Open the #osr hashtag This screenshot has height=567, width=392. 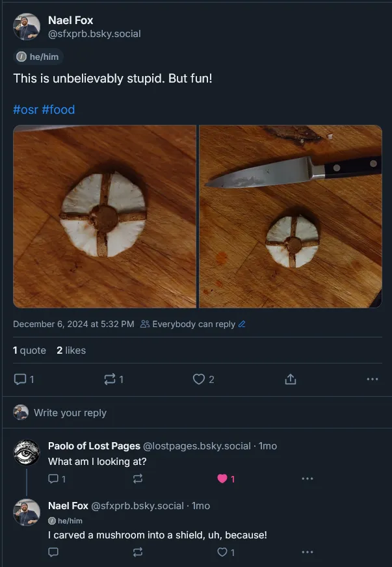[x=25, y=109]
